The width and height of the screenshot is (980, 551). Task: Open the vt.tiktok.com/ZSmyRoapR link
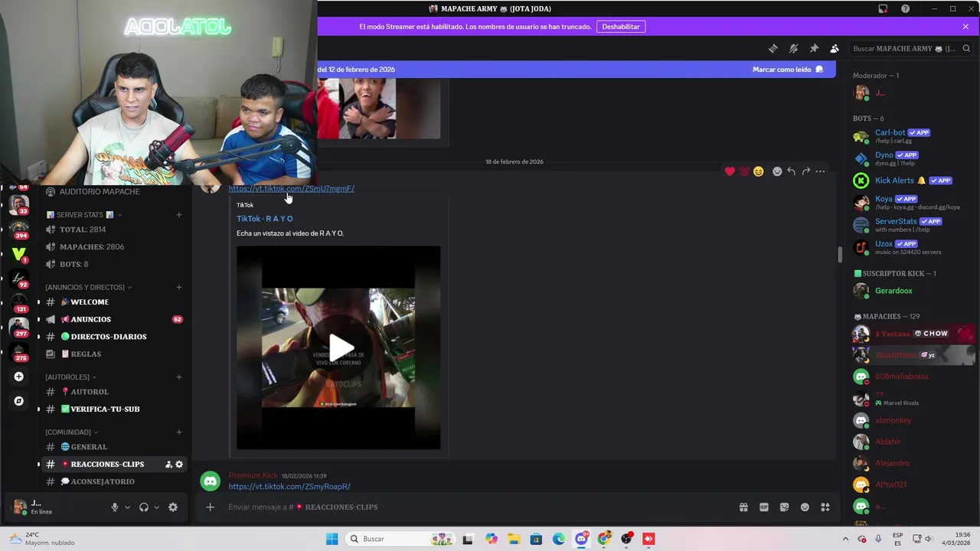289,487
